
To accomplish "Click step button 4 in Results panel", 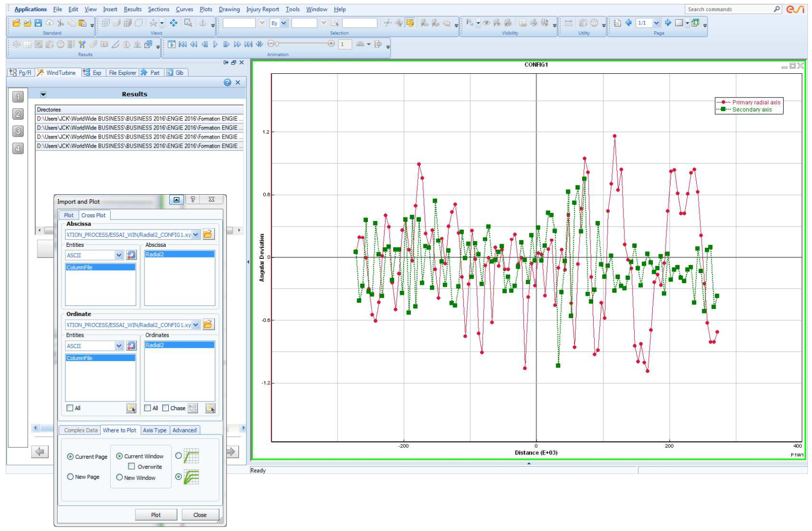I will pyautogui.click(x=18, y=149).
